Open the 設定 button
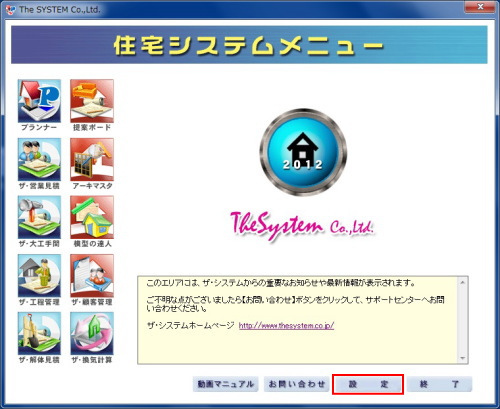This screenshot has width=500, height=409. (368, 384)
